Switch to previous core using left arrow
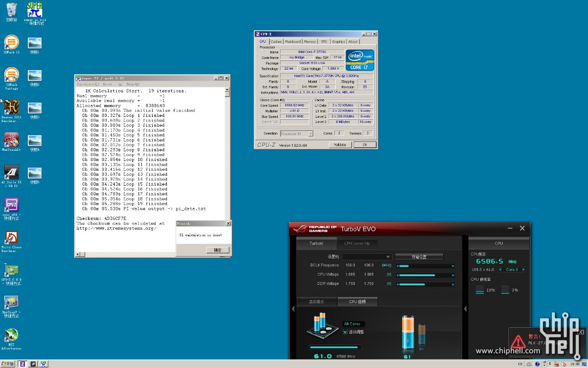This screenshot has height=368, width=588. (x=500, y=270)
